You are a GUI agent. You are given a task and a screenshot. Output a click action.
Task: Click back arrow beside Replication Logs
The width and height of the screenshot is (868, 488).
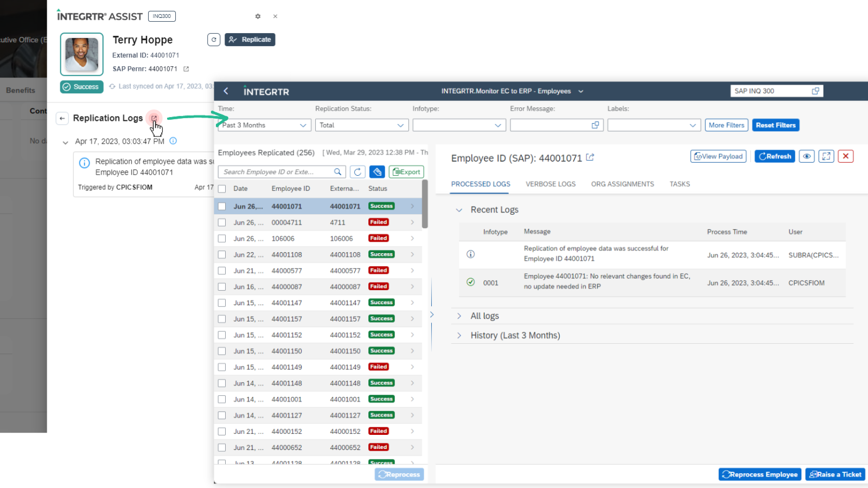click(x=62, y=118)
